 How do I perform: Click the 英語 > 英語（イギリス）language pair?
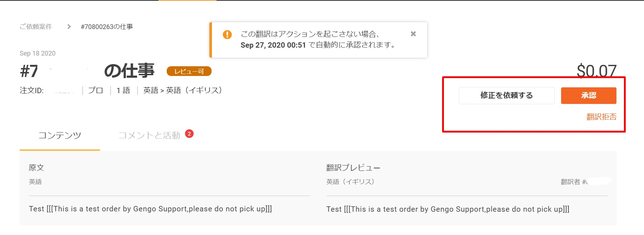183,90
